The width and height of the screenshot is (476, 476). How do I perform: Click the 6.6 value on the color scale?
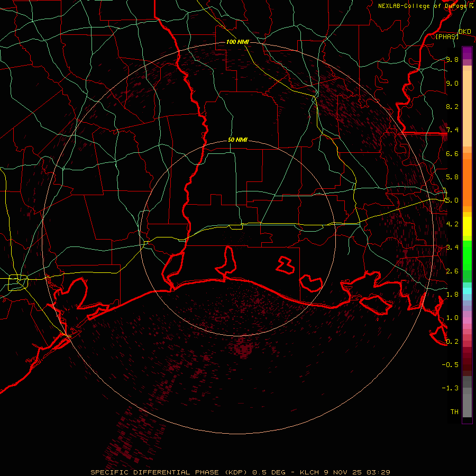tap(452, 153)
